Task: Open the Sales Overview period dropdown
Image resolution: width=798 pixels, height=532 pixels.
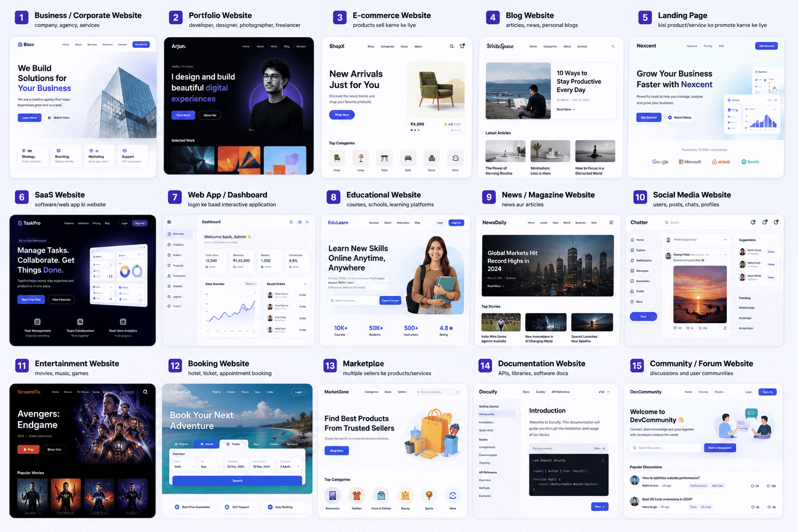Action: [251, 284]
